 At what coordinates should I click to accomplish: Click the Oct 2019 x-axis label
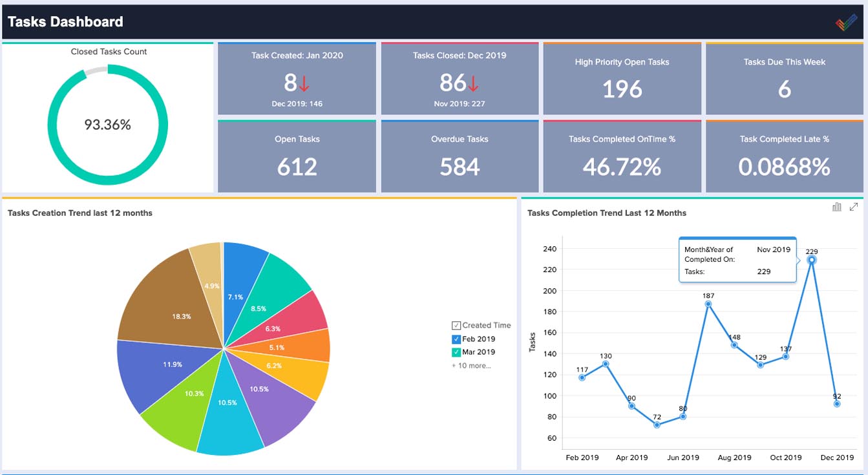[785, 458]
